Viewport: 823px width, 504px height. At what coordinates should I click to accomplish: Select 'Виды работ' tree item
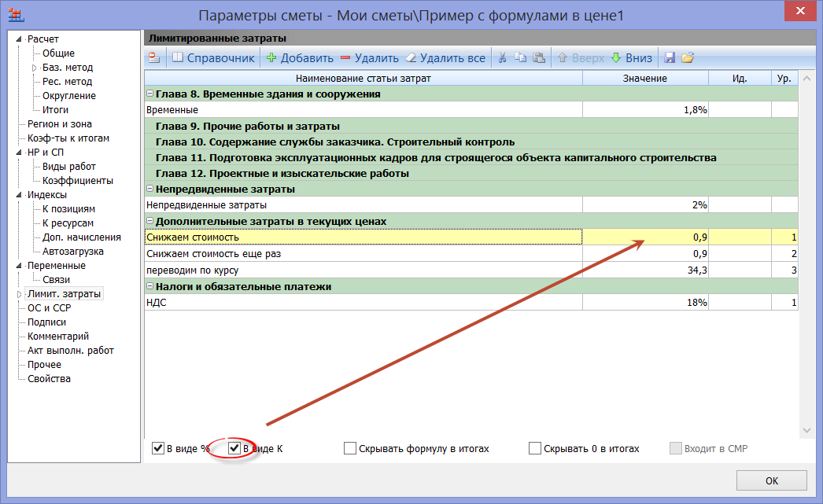[68, 166]
